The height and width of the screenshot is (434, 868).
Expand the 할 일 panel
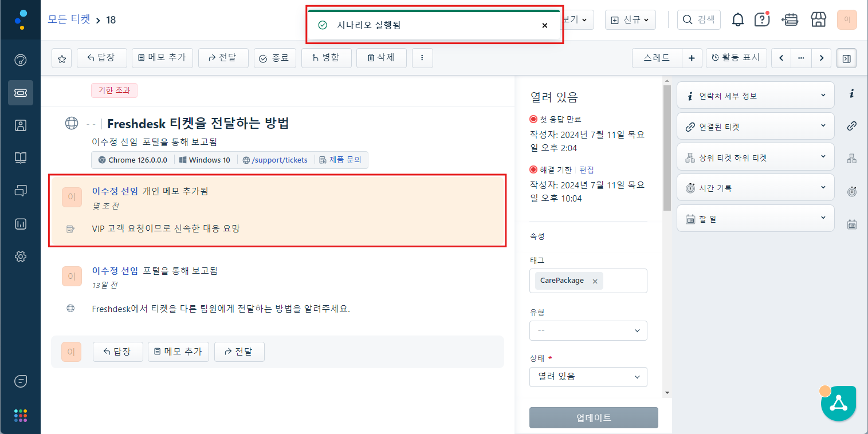pos(755,218)
